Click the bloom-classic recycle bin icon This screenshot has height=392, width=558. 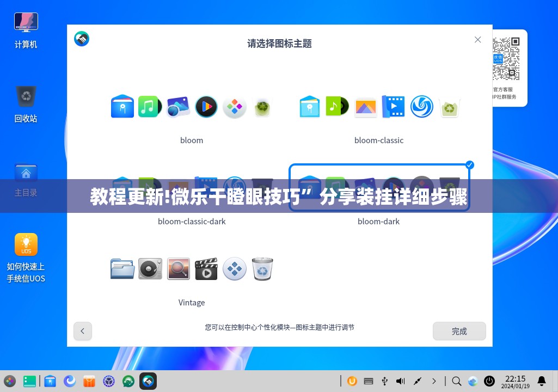(450, 107)
